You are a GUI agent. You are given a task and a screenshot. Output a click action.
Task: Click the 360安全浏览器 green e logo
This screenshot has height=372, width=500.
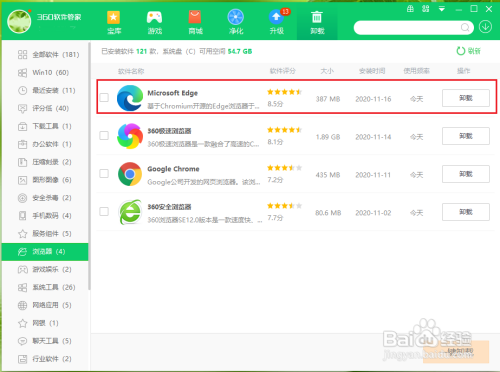pos(130,212)
